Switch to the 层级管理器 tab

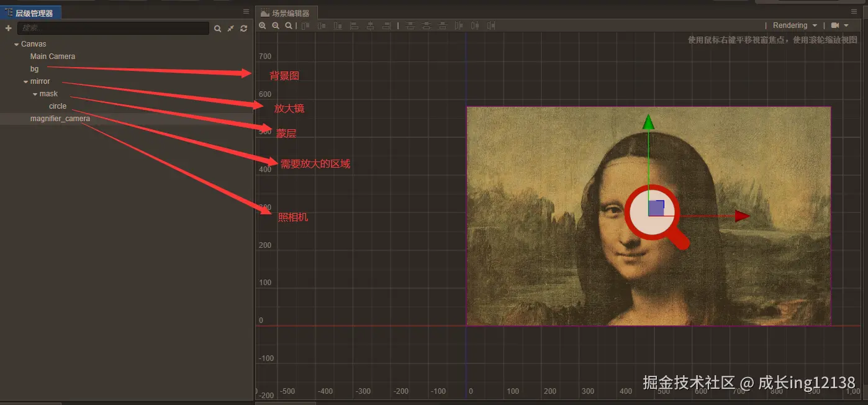pos(30,12)
